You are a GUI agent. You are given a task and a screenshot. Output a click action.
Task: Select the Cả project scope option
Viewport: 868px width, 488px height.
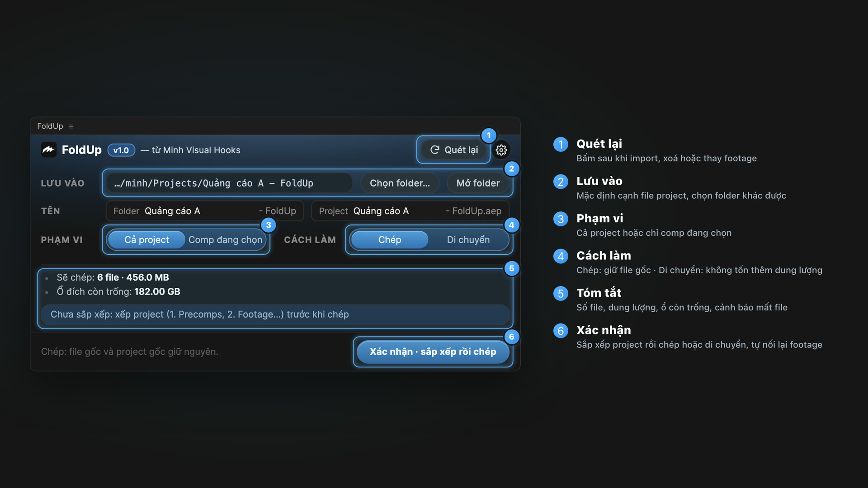(x=146, y=239)
